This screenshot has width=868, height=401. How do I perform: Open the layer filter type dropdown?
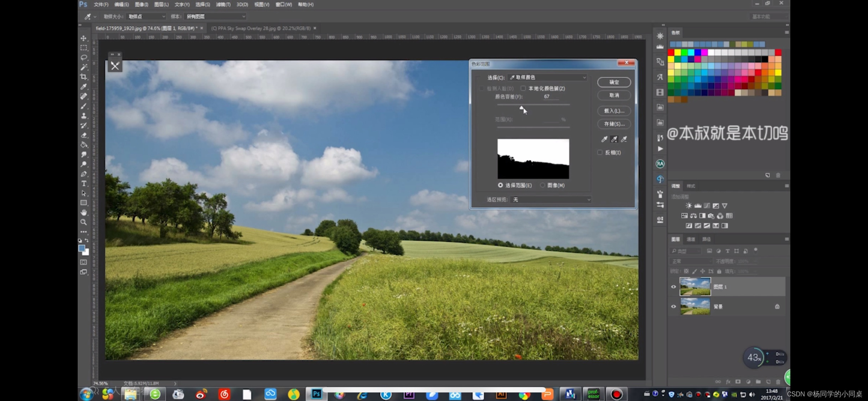coord(685,251)
